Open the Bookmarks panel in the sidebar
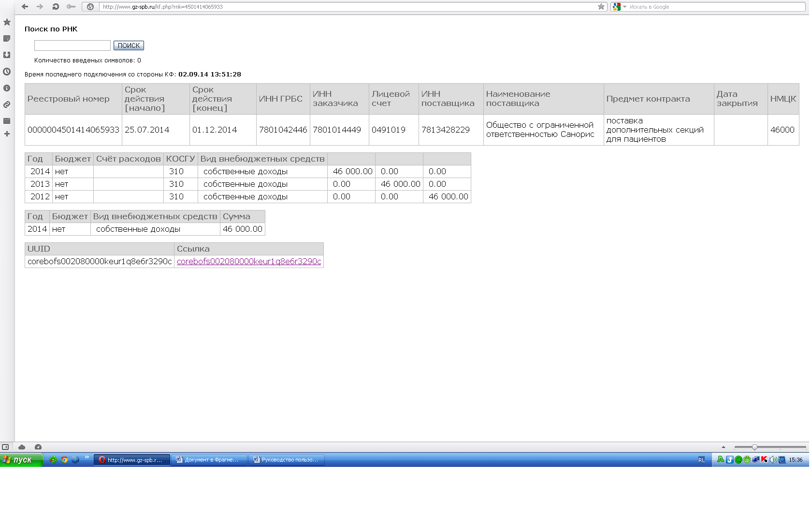Image resolution: width=812 pixels, height=508 pixels. pyautogui.click(x=7, y=22)
